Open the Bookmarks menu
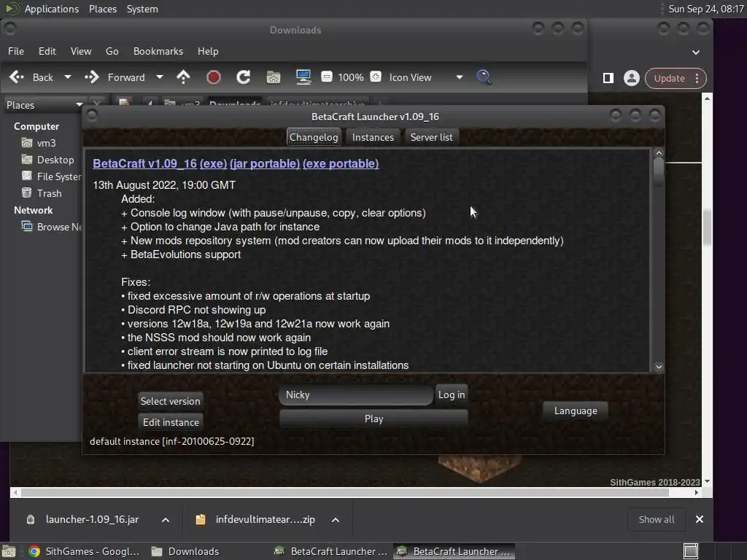The height and width of the screenshot is (560, 747). point(158,52)
